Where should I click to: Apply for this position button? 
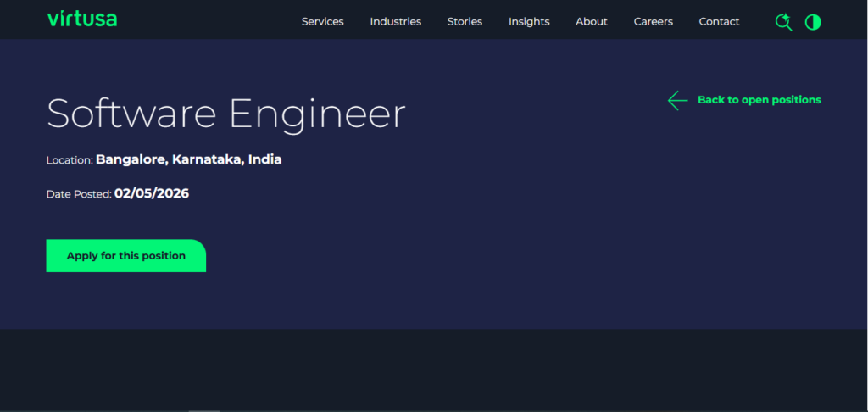click(x=126, y=256)
